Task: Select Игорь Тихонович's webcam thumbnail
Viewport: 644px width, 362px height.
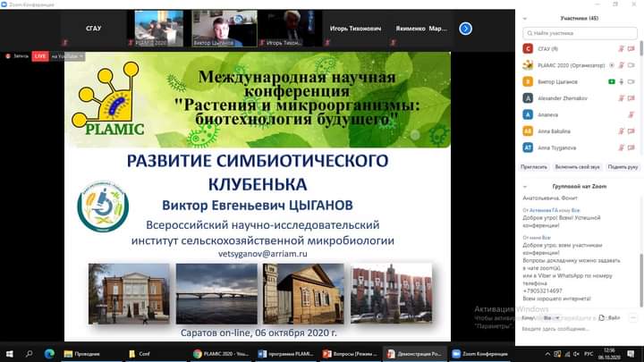Action: coord(290,29)
